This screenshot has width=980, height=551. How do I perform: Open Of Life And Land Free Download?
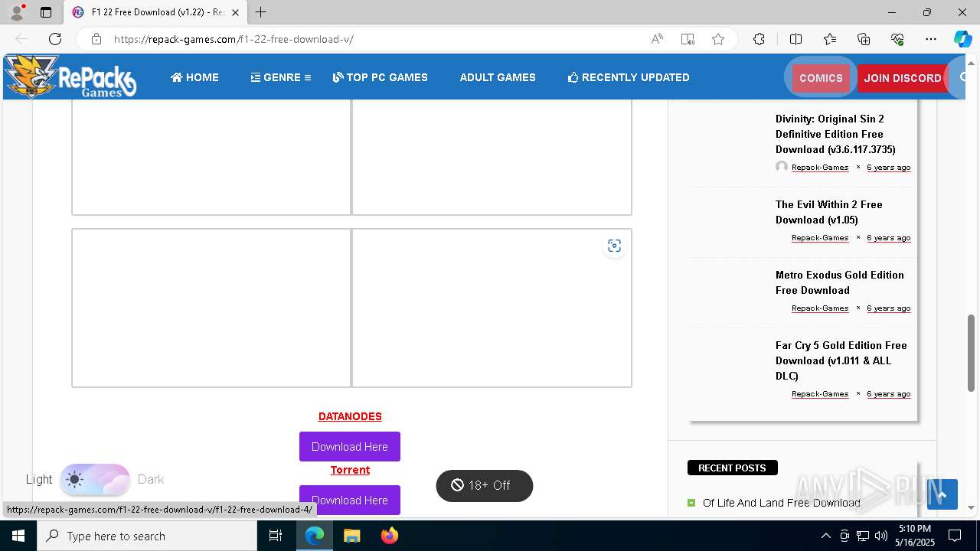782,503
